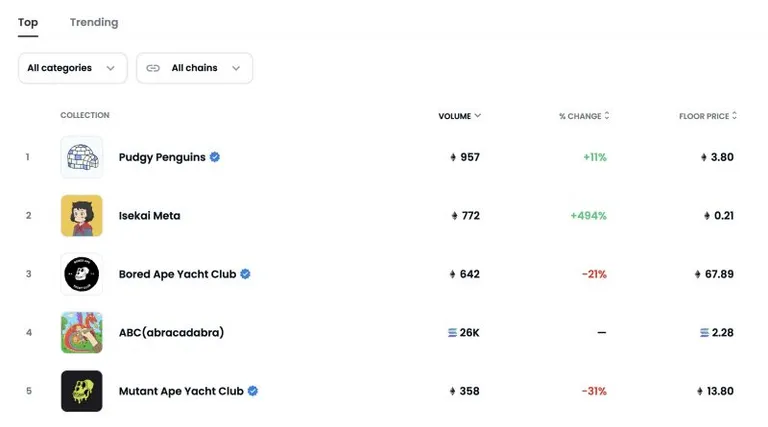Screen dimensions: 768x427
Task: Sort by % Change column
Action: point(584,116)
